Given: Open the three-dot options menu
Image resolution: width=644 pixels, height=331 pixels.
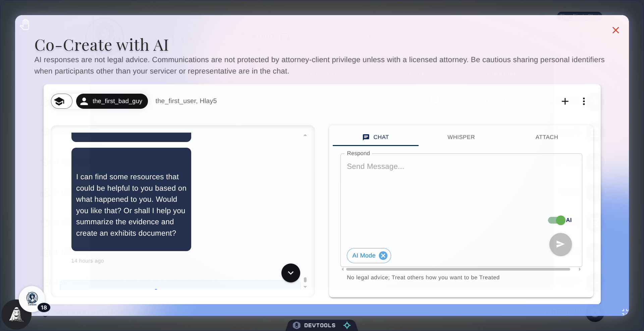Looking at the screenshot, I should [584, 101].
